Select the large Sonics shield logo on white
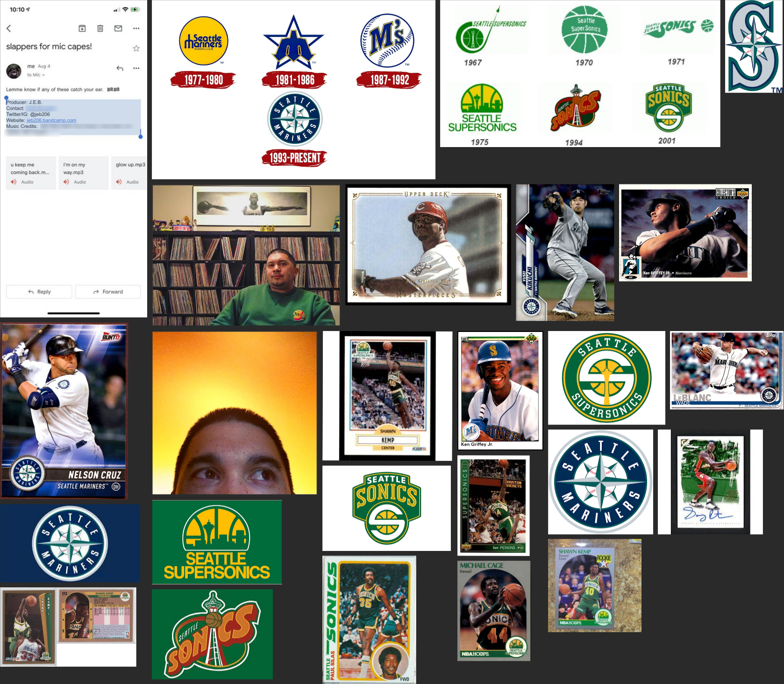This screenshot has width=784, height=684. (x=386, y=508)
